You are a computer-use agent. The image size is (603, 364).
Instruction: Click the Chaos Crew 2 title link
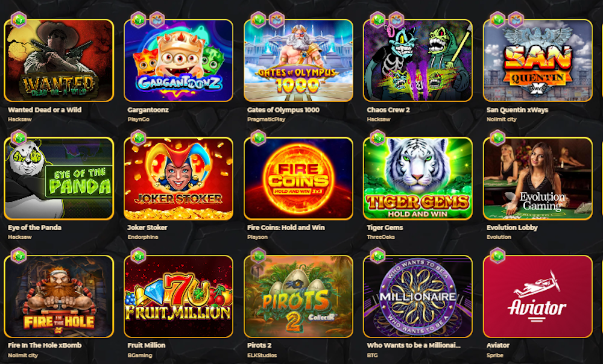coord(388,110)
